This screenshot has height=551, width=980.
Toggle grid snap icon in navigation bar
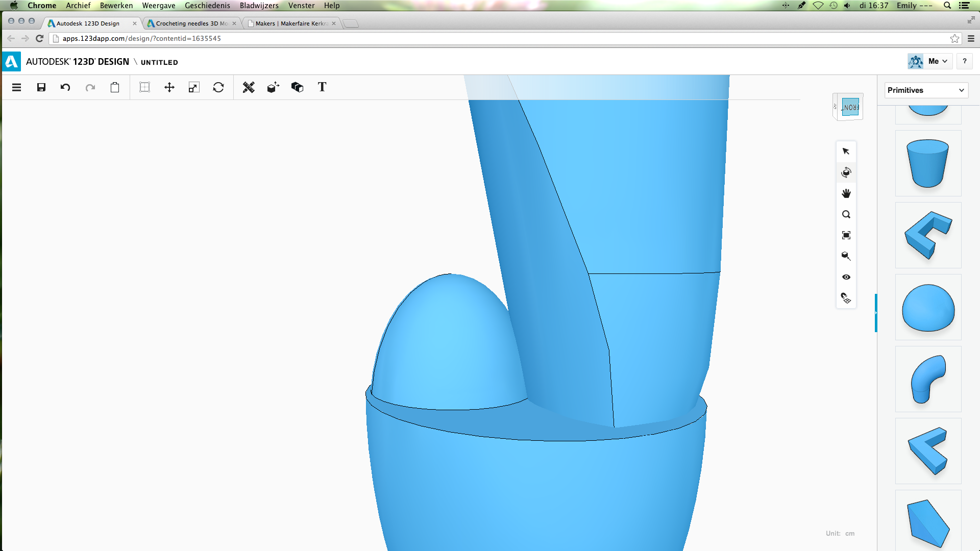click(846, 298)
